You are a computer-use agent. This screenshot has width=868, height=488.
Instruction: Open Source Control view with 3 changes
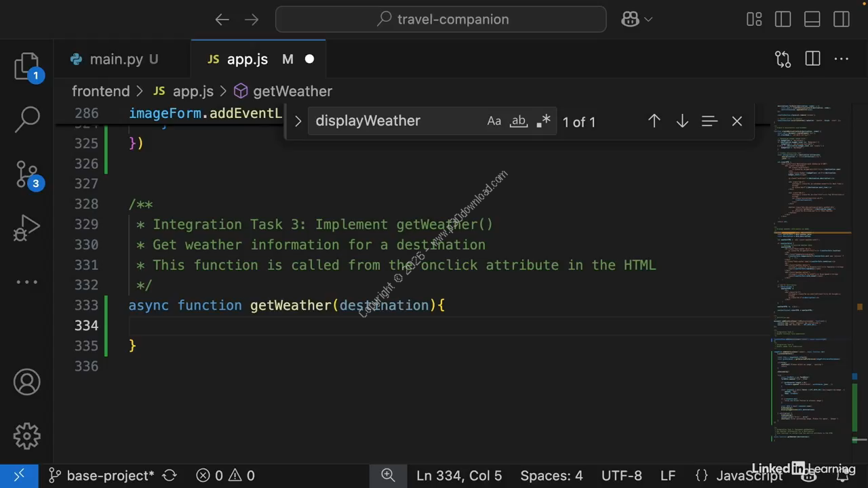pyautogui.click(x=27, y=174)
